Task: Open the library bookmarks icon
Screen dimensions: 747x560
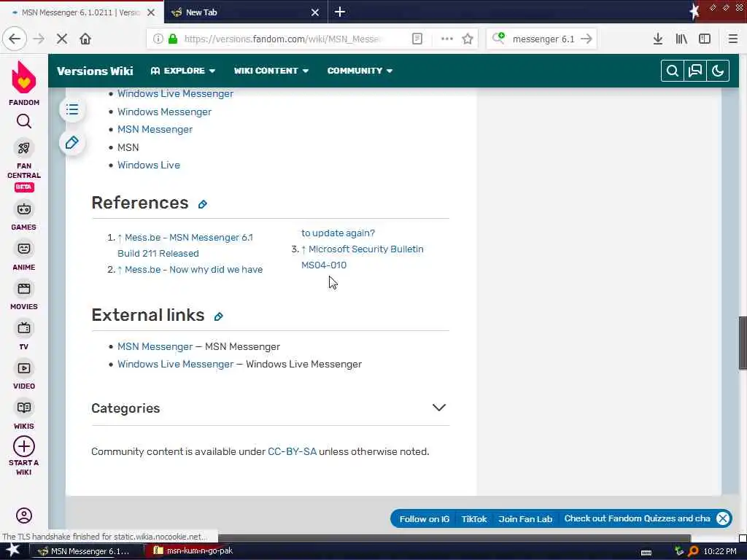Action: tap(681, 39)
